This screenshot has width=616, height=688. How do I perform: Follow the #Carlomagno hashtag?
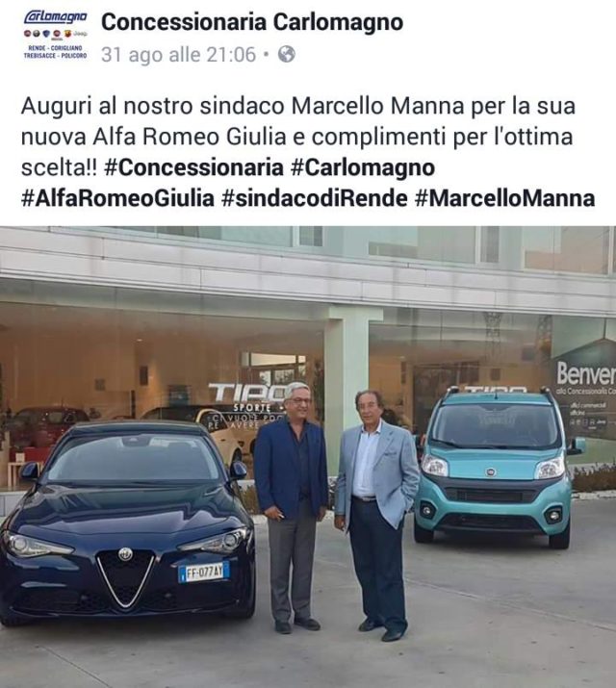pyautogui.click(x=363, y=167)
